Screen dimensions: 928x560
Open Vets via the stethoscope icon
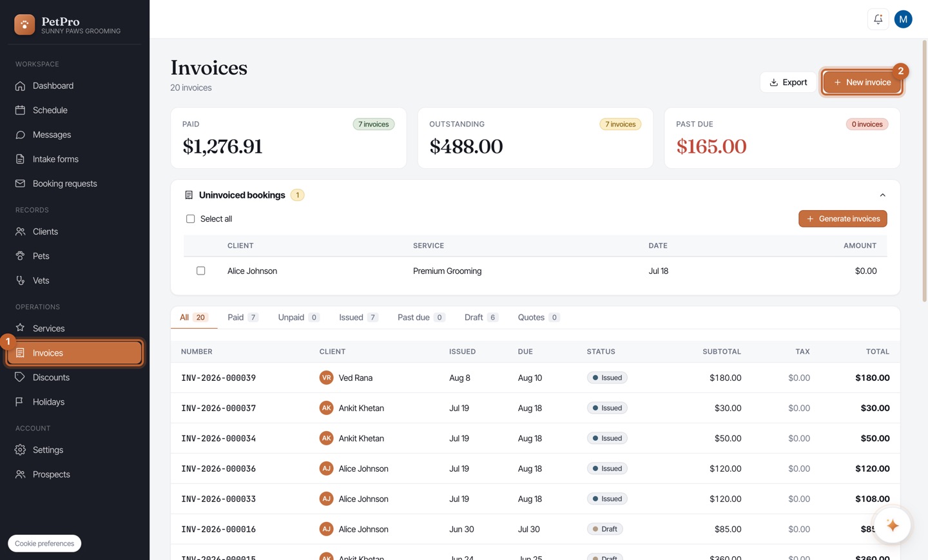[x=20, y=280]
